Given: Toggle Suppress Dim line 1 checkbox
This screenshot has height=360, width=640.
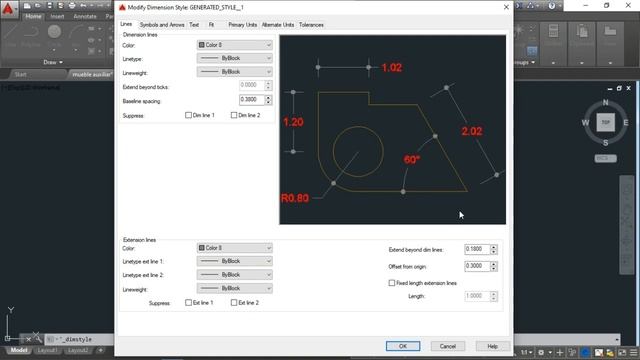Looking at the screenshot, I should 188,115.
